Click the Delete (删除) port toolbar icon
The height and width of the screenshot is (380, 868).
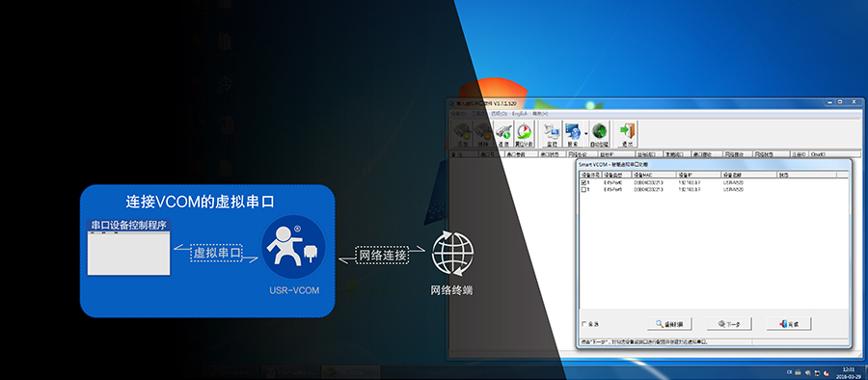pyautogui.click(x=483, y=134)
